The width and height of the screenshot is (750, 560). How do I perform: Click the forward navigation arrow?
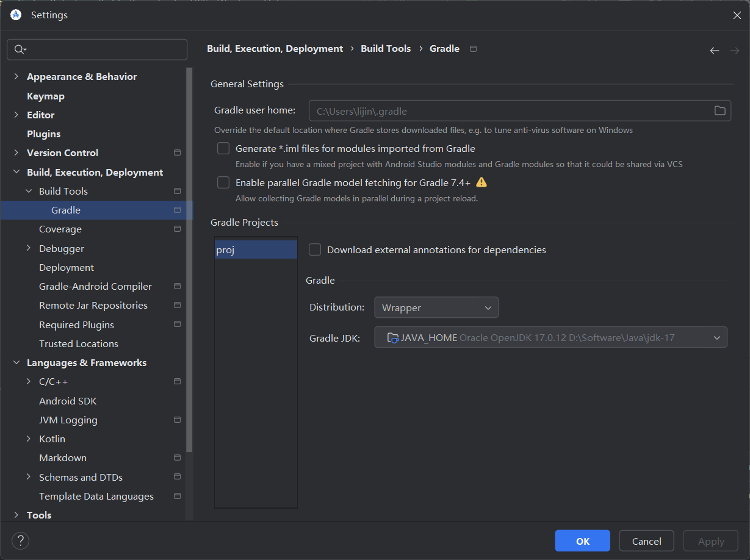click(734, 51)
